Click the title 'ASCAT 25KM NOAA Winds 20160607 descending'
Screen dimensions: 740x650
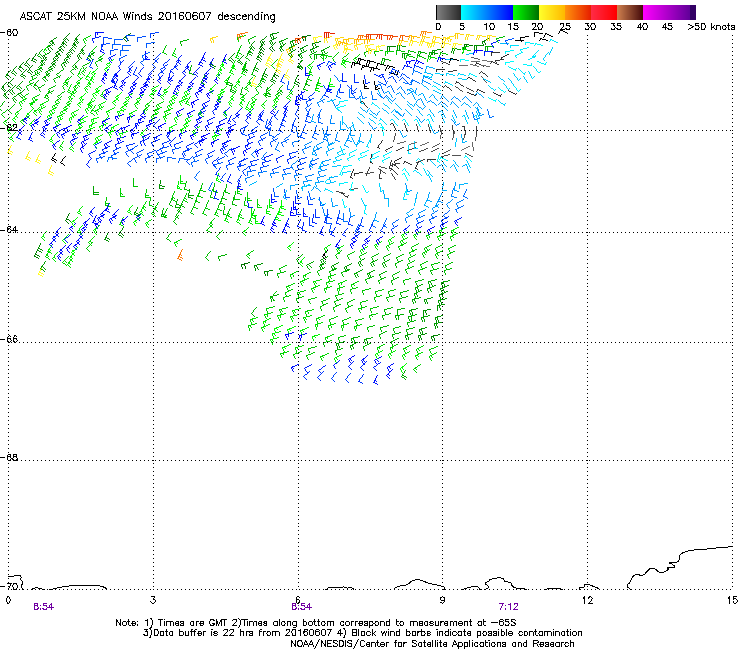click(147, 17)
